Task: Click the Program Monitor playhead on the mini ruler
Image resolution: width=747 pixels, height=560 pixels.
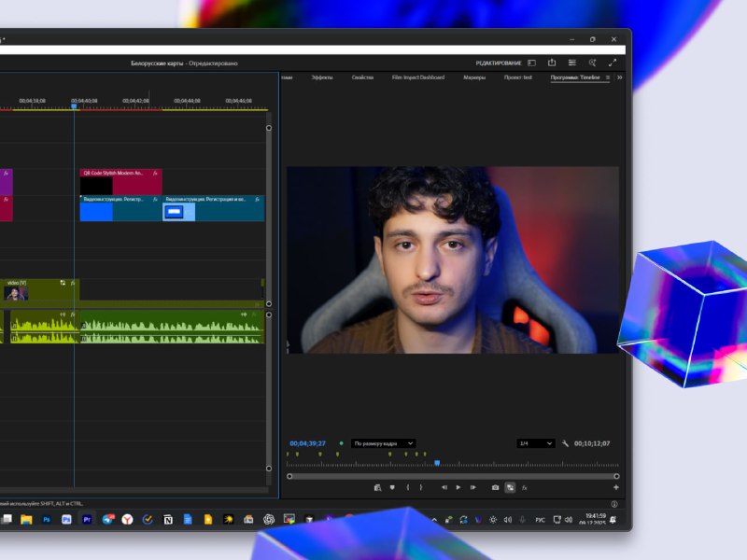Action: (x=437, y=463)
